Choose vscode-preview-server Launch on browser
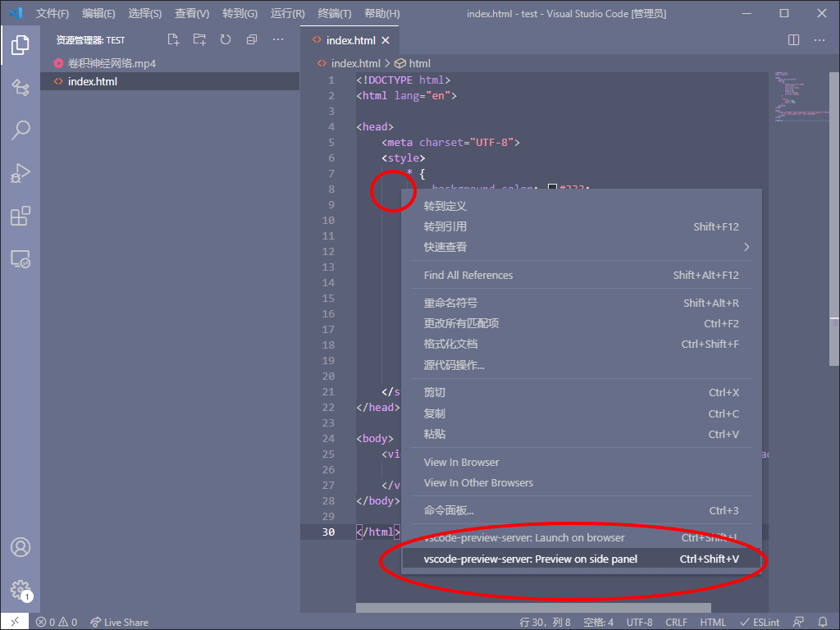 click(582, 538)
